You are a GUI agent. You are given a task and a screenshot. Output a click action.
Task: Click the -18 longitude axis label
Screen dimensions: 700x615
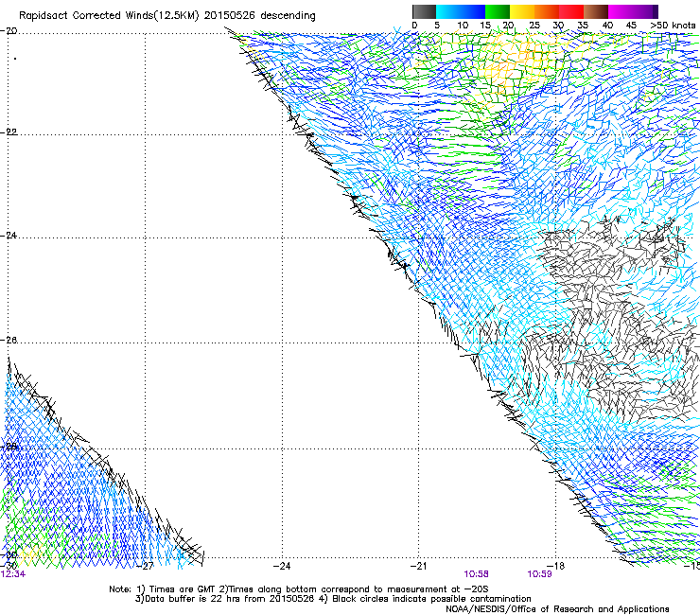coord(556,566)
